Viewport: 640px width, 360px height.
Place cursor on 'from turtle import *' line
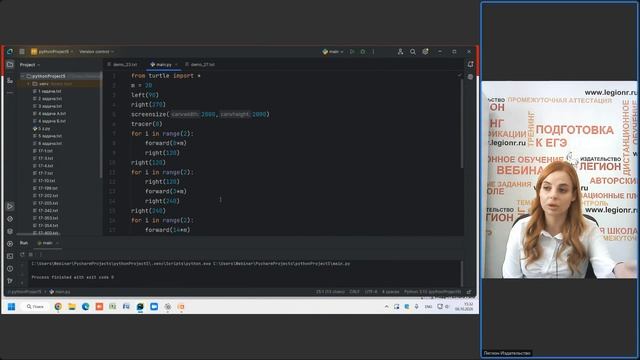166,76
